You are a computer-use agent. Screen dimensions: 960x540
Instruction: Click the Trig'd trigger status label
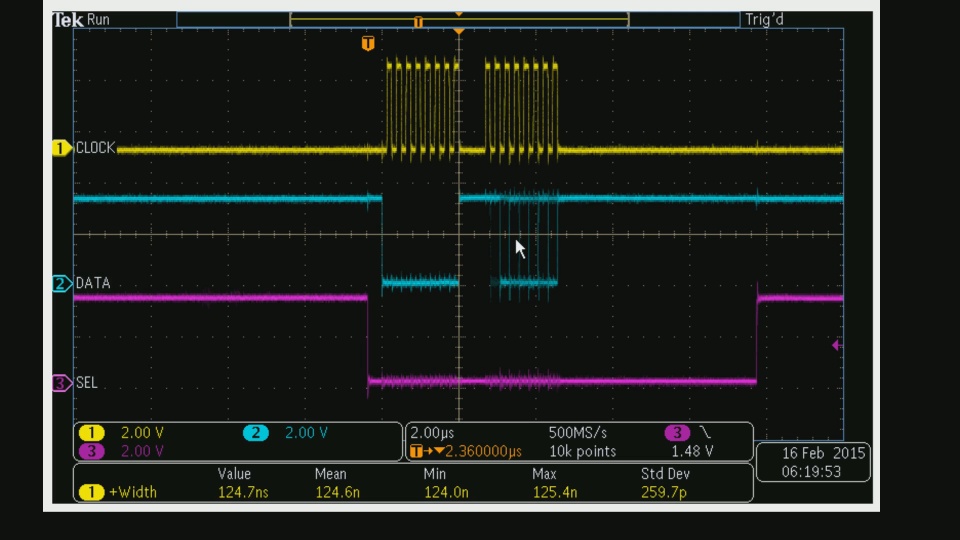[765, 19]
